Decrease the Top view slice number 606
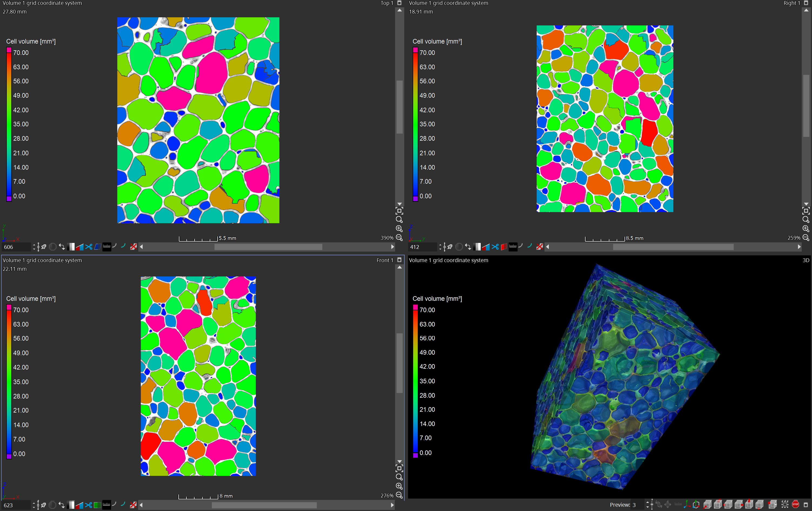The height and width of the screenshot is (511, 812). point(34,249)
